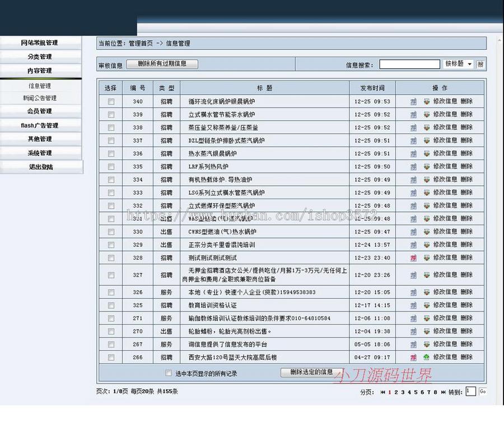
Task: Click the brown down-arrow icon on row 339
Action: (426, 115)
